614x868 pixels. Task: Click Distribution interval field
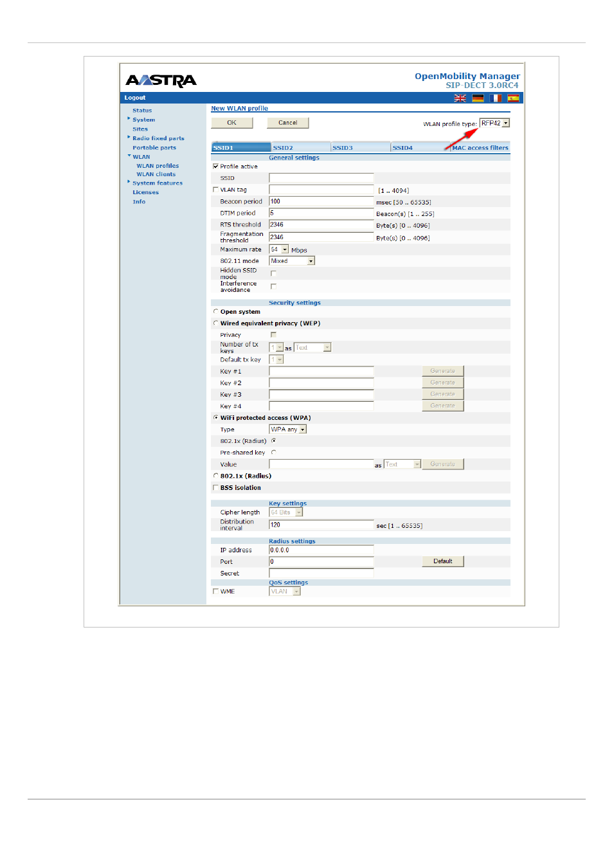(x=321, y=525)
